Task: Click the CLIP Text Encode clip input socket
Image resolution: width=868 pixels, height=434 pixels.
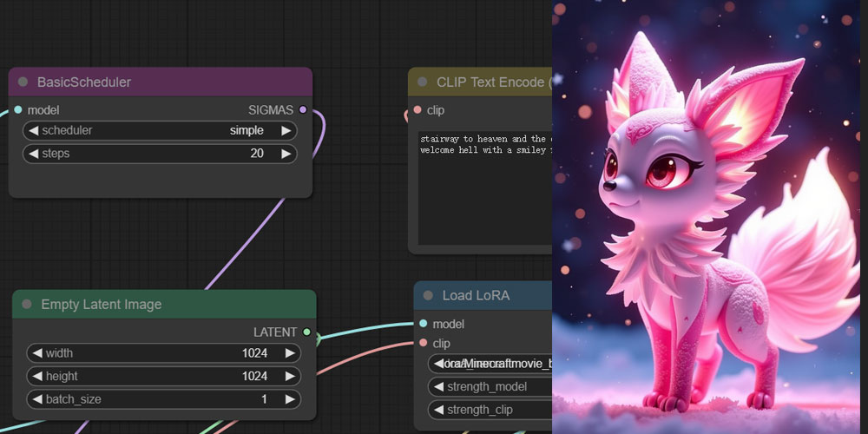Action: click(418, 109)
